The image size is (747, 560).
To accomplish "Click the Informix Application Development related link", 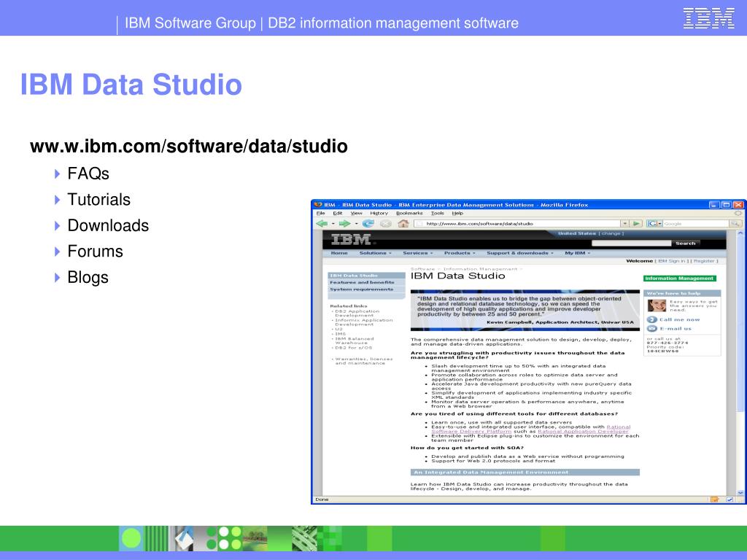I will point(364,322).
